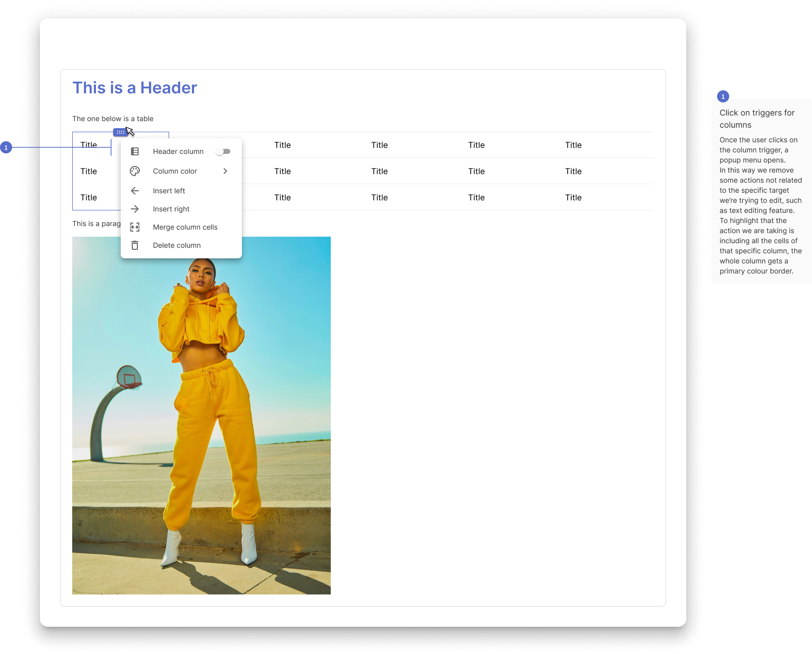This screenshot has width=812, height=654.
Task: Click the Delete column trash icon
Action: [135, 245]
